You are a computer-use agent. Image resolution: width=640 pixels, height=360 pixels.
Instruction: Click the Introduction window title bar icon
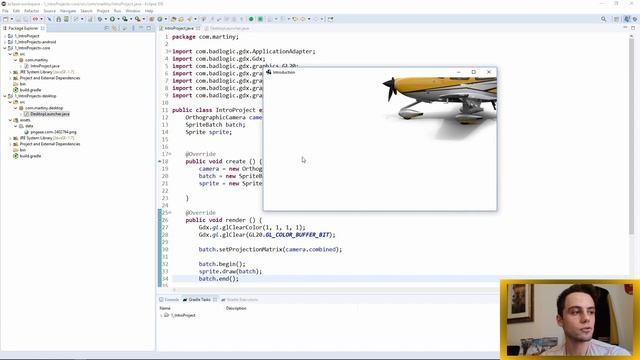269,72
